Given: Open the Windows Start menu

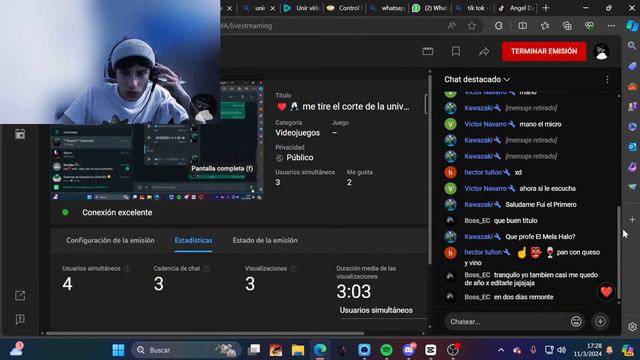Looking at the screenshot, I should click(x=118, y=350).
